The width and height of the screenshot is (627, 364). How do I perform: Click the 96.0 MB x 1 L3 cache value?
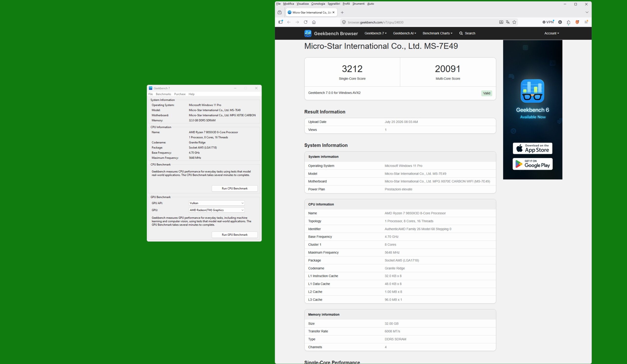pos(393,300)
